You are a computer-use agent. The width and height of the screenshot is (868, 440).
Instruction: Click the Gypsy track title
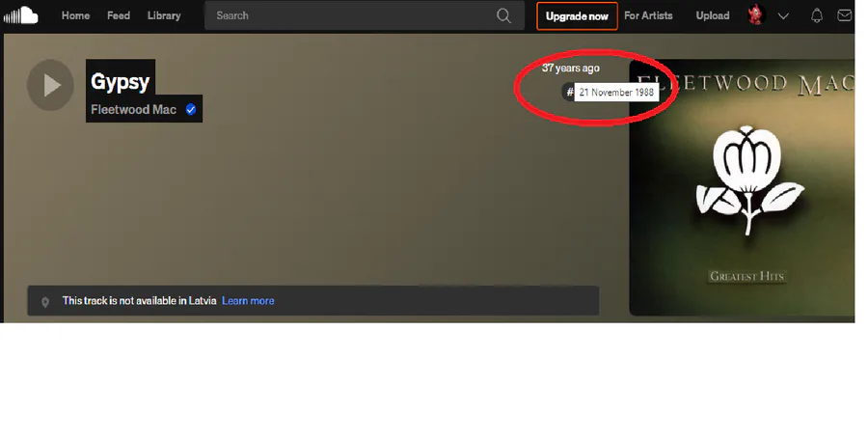coord(121,81)
